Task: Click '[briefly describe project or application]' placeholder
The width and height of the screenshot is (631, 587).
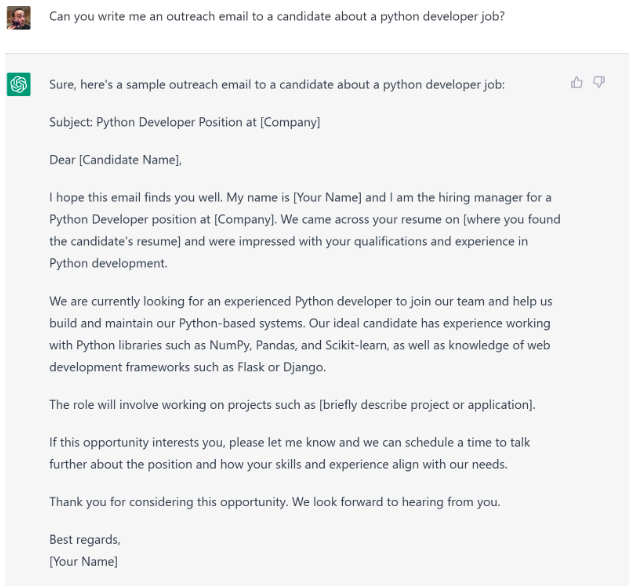Action: pyautogui.click(x=427, y=405)
